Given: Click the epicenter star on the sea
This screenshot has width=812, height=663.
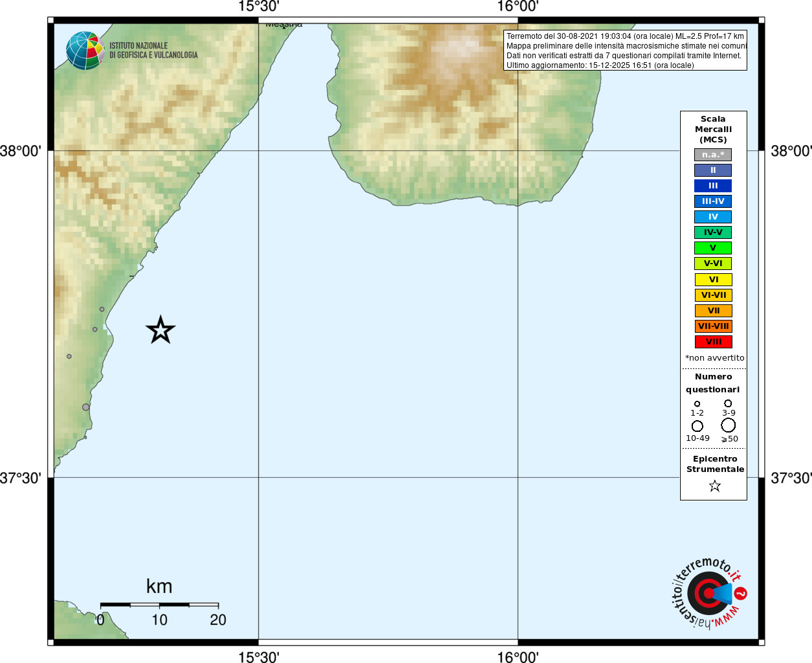Looking at the screenshot, I should pos(160,330).
